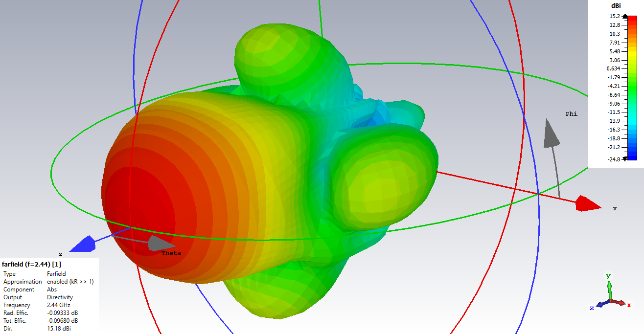Click the Directivity output value
Viewport: 644px width, 334px height.
(x=60, y=297)
